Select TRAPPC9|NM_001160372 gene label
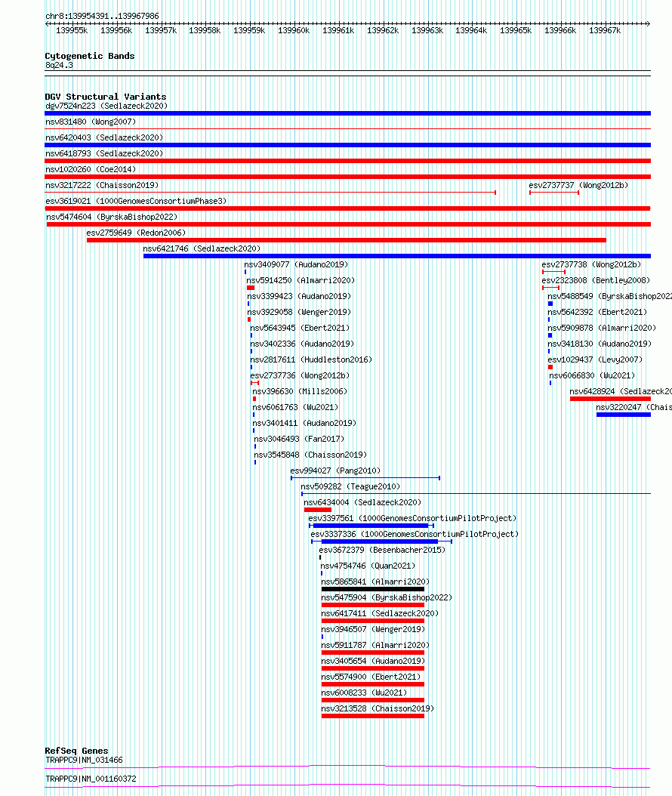672x796 pixels. click(91, 779)
